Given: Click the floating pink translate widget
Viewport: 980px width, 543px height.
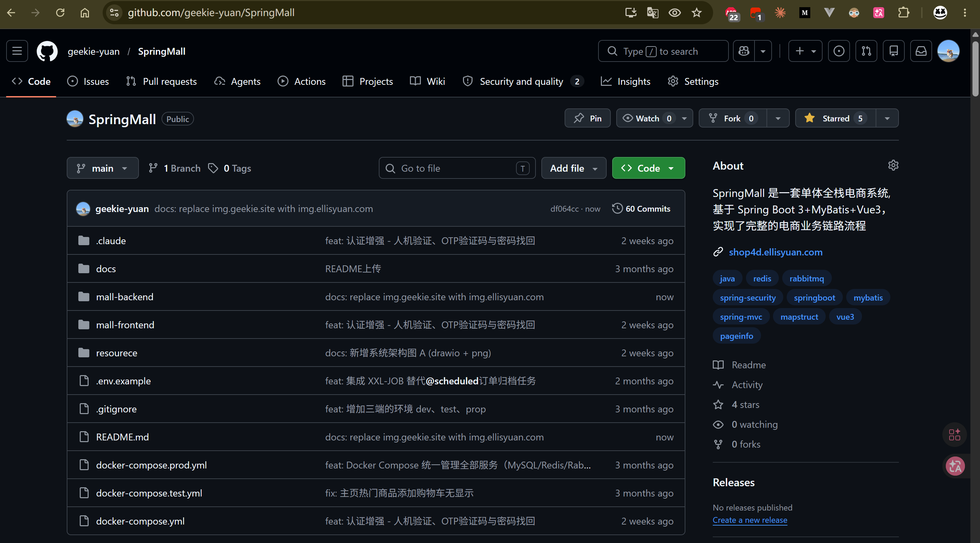Looking at the screenshot, I should (955, 466).
